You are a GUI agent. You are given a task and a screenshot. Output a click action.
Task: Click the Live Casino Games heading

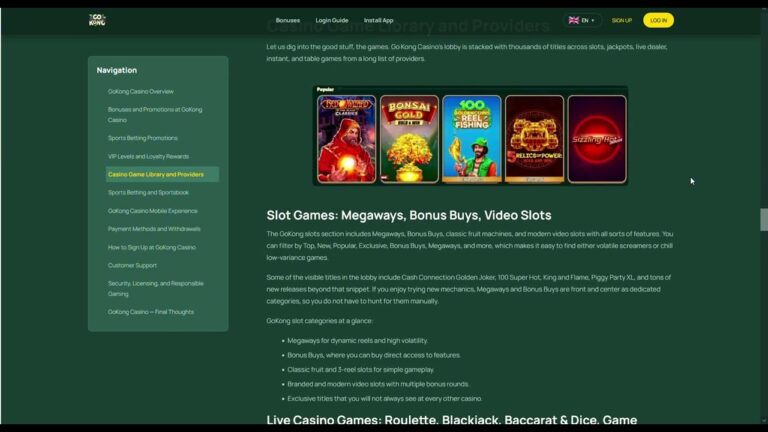[452, 419]
